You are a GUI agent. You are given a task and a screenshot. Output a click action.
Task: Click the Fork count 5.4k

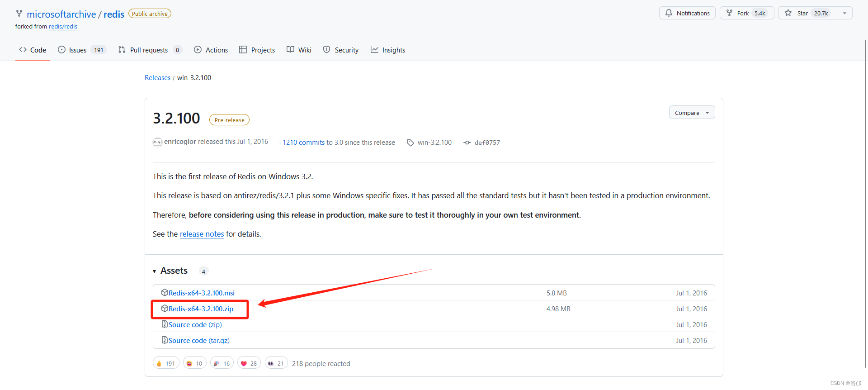[x=760, y=13]
